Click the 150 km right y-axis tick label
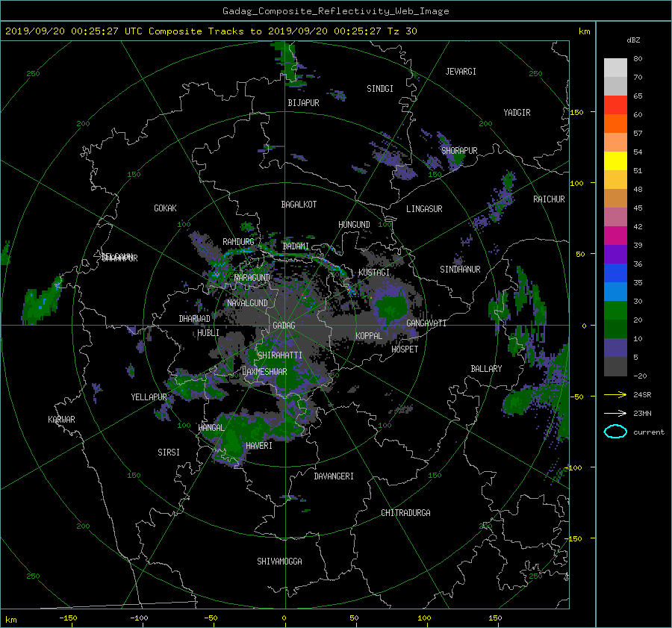Viewport: 672px width, 628px height. [576, 112]
